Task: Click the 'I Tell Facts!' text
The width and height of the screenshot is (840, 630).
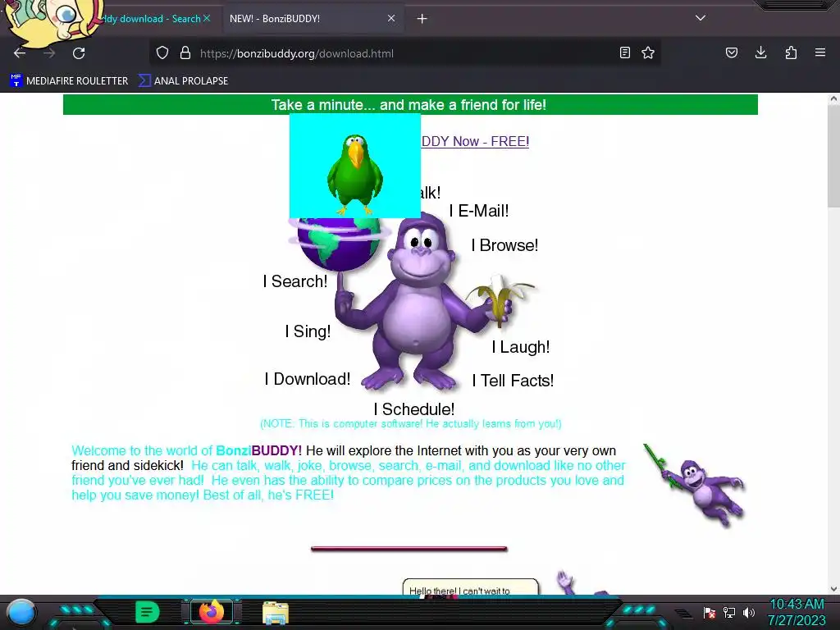Action: click(x=513, y=381)
